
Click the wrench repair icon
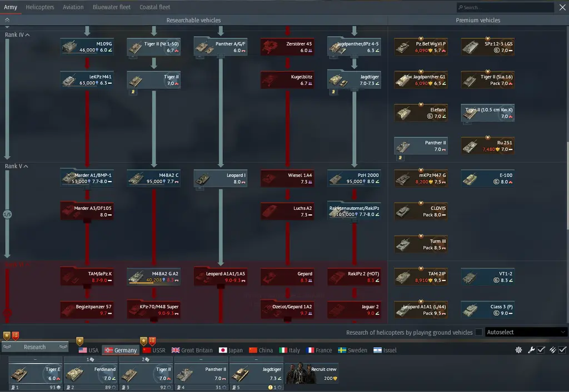coord(531,350)
